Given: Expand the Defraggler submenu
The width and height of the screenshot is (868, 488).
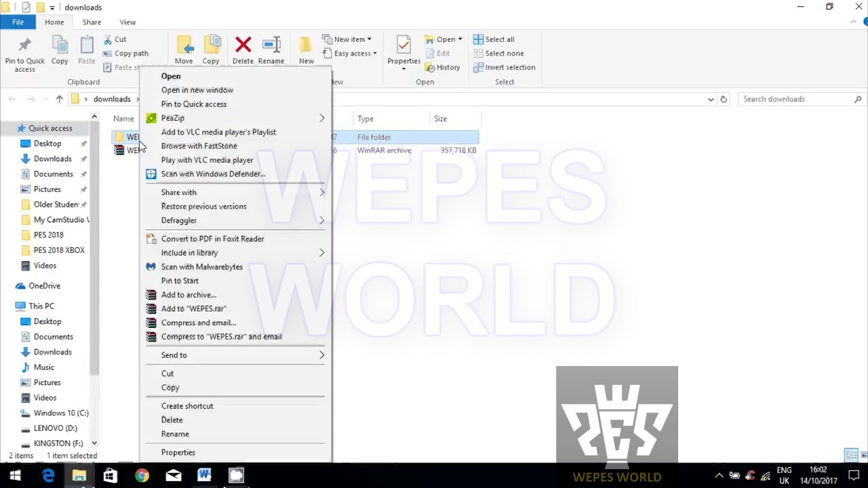Looking at the screenshot, I should [x=321, y=220].
